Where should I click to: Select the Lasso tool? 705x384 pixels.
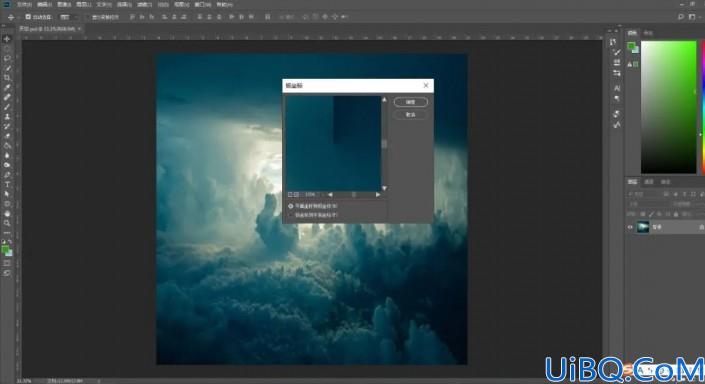(x=7, y=58)
